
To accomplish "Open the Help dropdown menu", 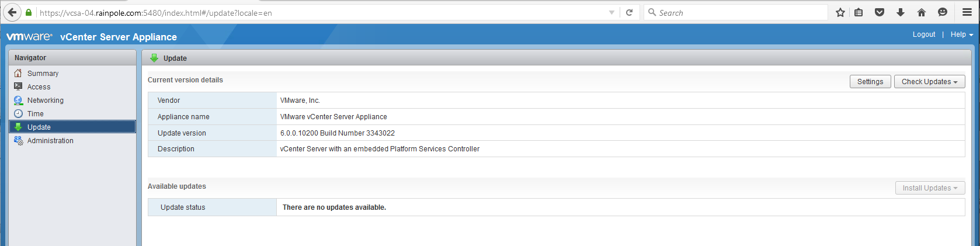I will pos(961,34).
